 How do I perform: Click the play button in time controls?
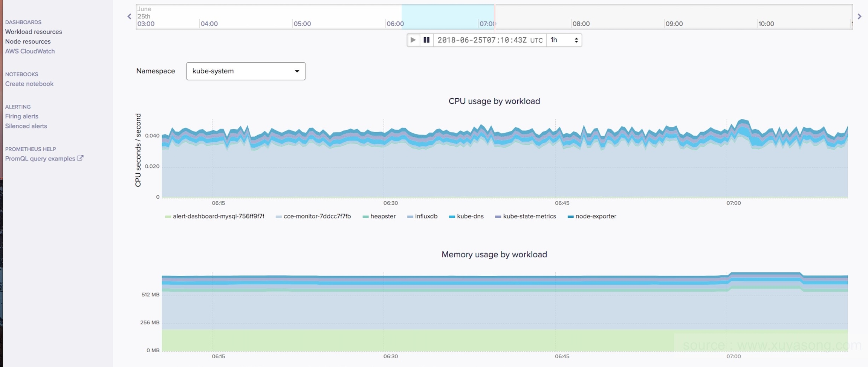413,40
